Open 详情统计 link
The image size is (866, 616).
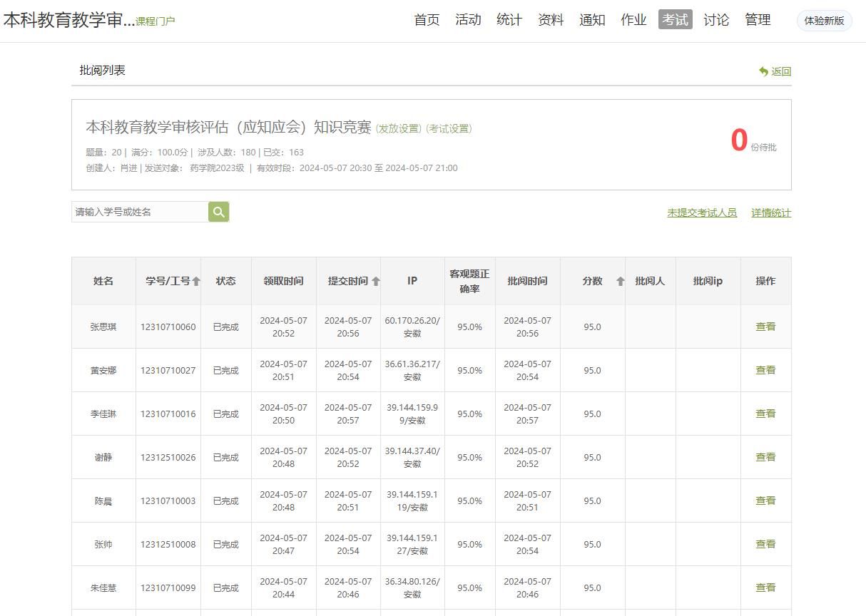pos(771,213)
